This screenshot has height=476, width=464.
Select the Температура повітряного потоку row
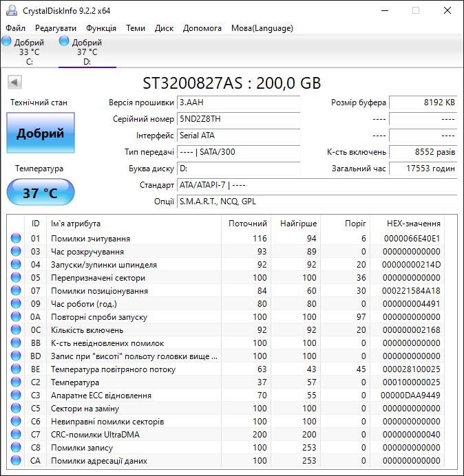tap(226, 369)
